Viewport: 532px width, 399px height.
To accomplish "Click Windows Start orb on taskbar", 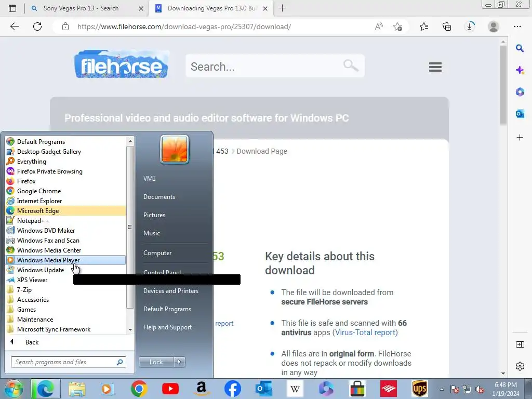I will [14, 389].
